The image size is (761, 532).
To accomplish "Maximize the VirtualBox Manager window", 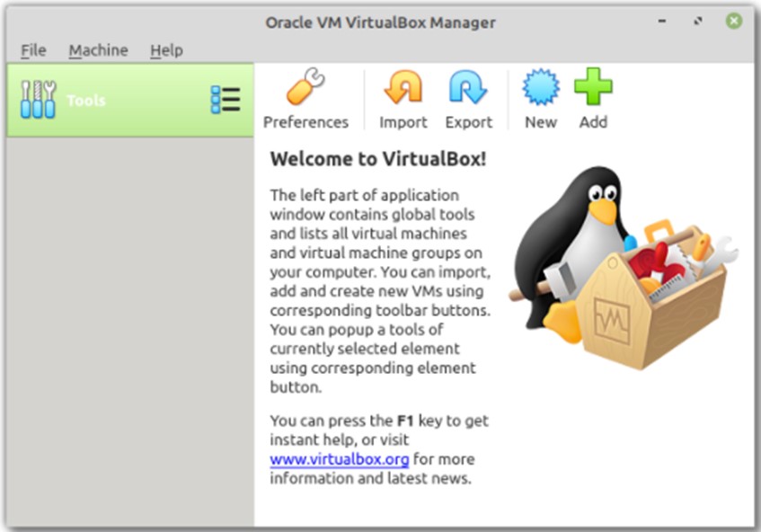I will pyautogui.click(x=698, y=22).
